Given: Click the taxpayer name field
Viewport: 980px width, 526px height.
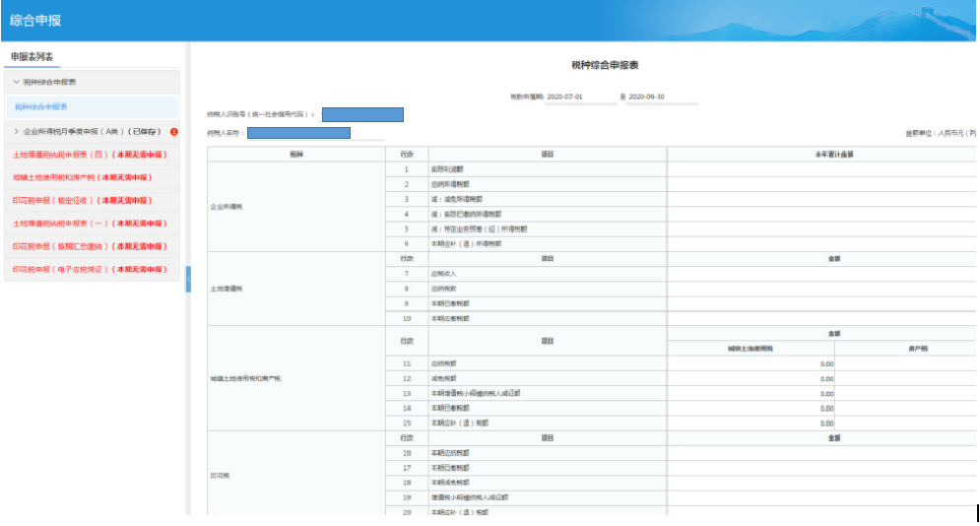Looking at the screenshot, I should (x=298, y=133).
